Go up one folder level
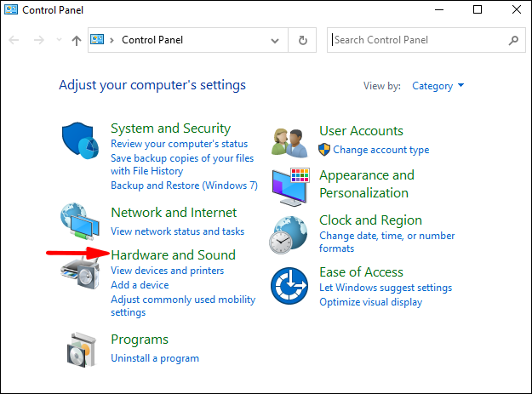This screenshot has width=532, height=394. point(77,40)
